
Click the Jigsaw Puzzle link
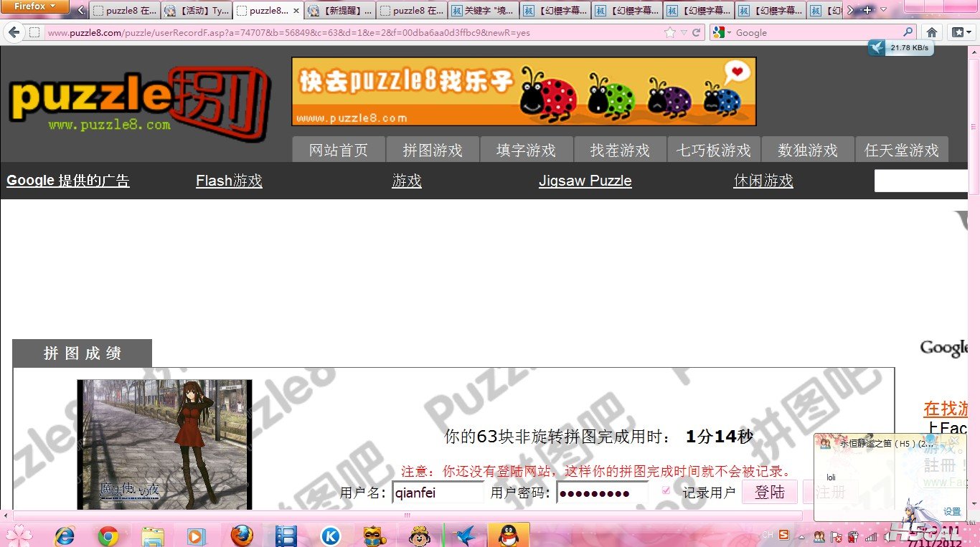[x=585, y=181]
